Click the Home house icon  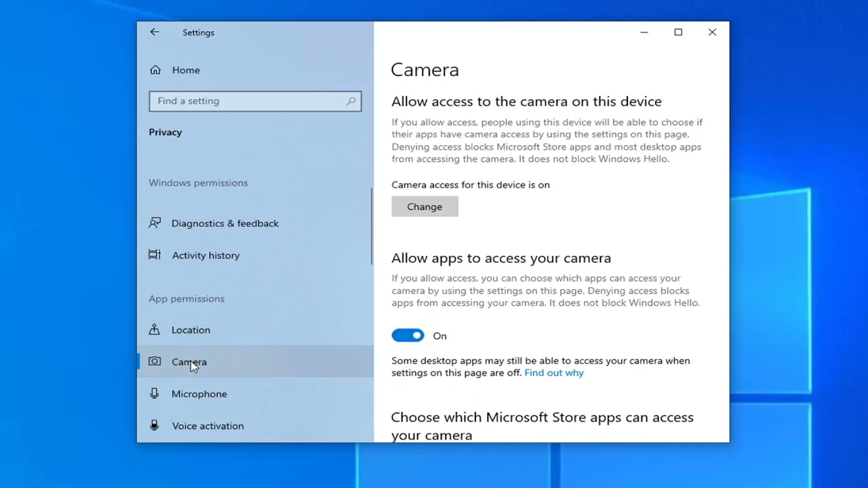coord(155,70)
